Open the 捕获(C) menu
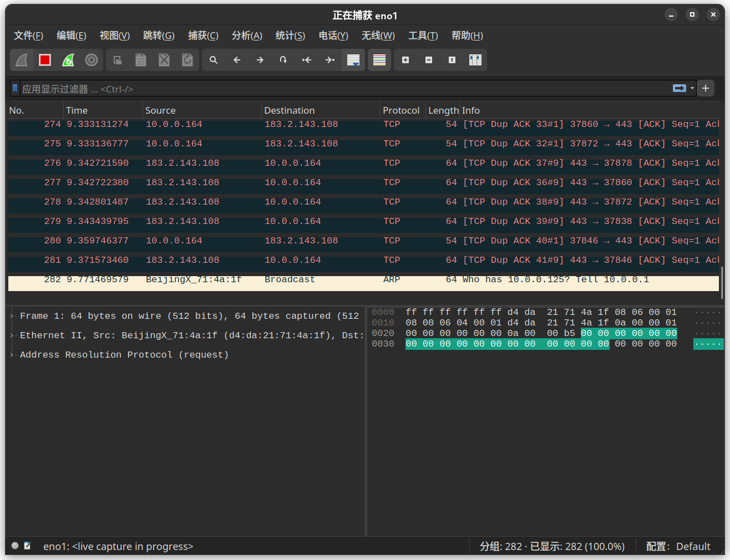The width and height of the screenshot is (730, 560). tap(203, 35)
